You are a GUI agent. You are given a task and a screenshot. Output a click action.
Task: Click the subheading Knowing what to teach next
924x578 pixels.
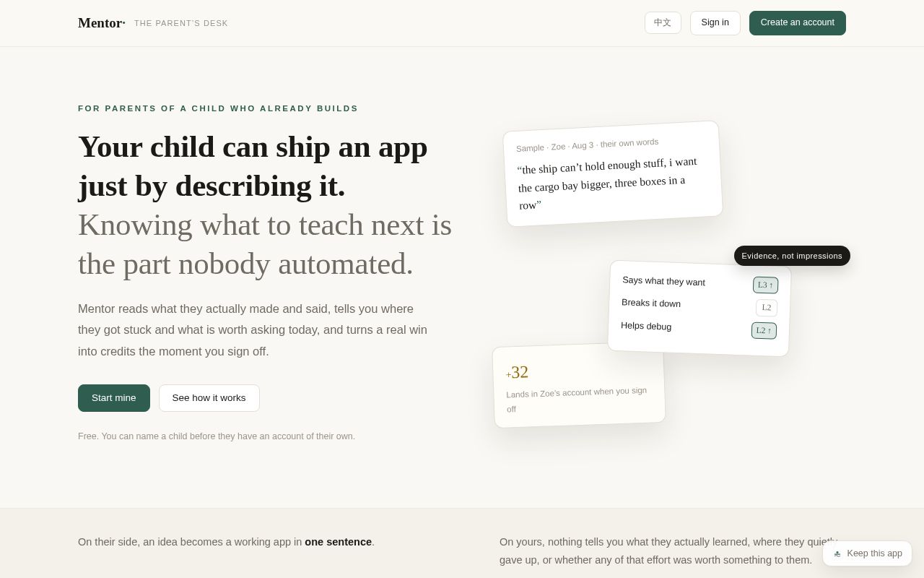265,244
